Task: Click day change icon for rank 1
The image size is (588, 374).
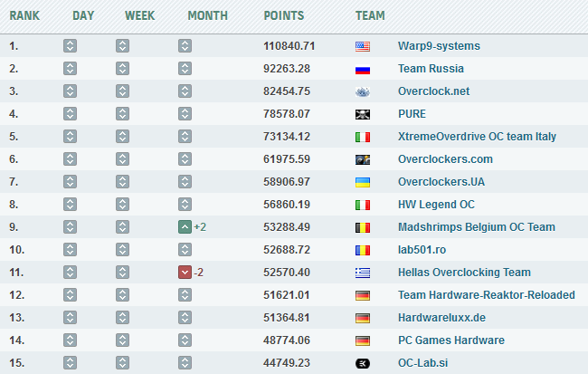Action: coord(71,46)
